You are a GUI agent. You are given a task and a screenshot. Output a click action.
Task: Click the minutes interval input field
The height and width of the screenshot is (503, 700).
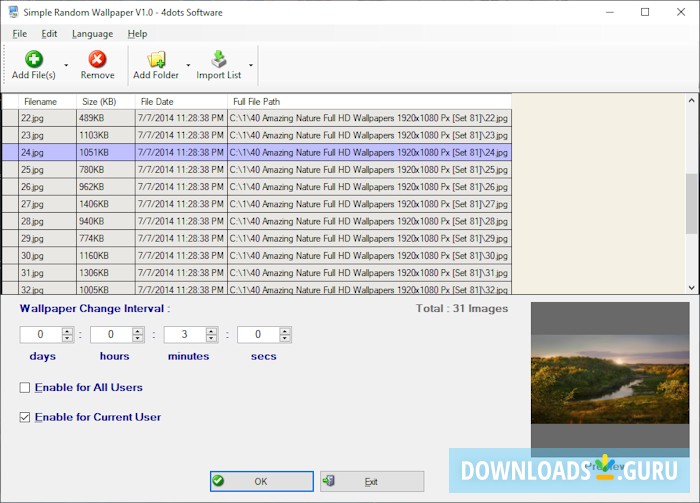(184, 335)
